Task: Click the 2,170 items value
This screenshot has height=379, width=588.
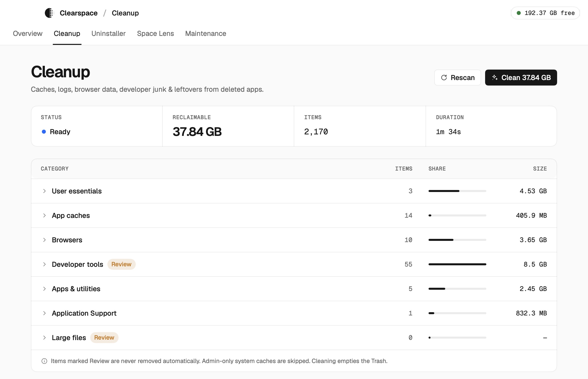Action: click(x=316, y=132)
